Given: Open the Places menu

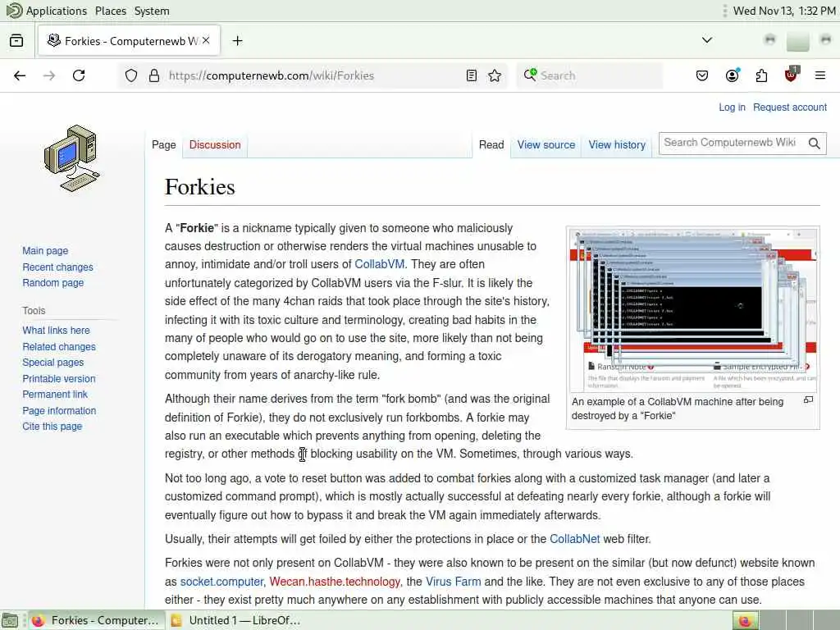Looking at the screenshot, I should click(x=111, y=11).
